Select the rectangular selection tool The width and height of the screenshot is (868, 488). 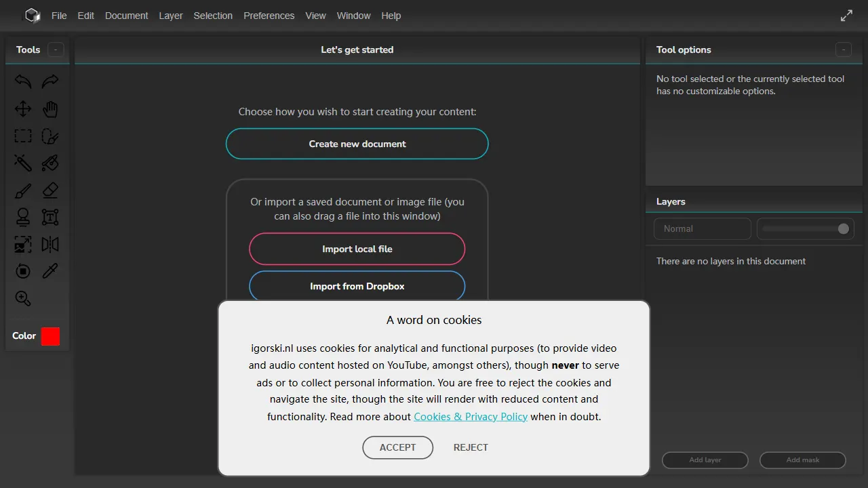pos(23,136)
